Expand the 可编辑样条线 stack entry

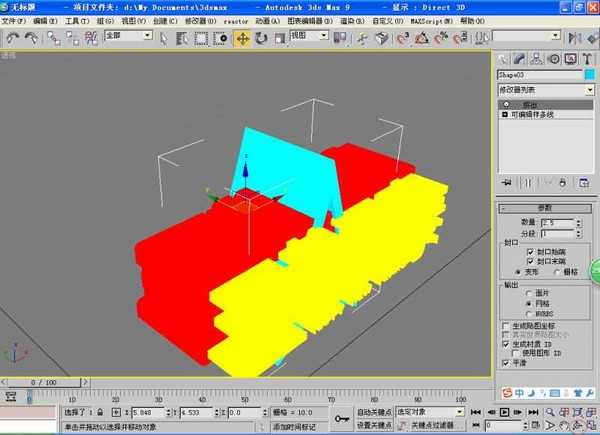pos(505,114)
